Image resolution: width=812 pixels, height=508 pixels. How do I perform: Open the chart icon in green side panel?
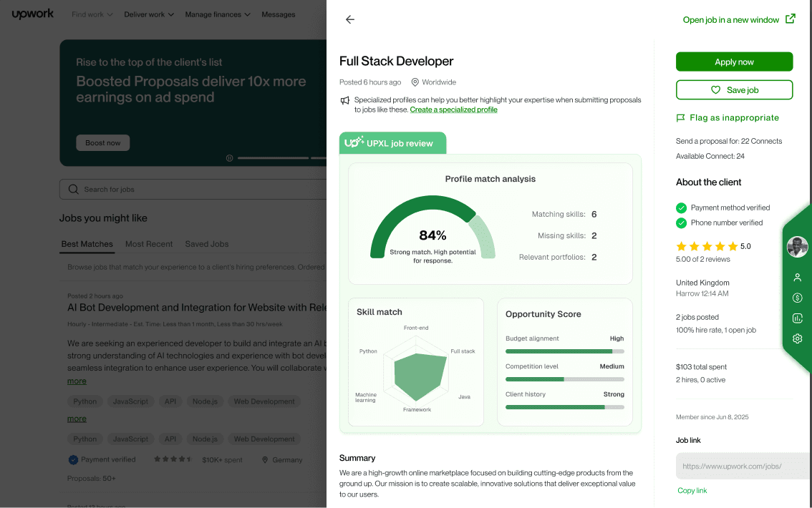[798, 318]
